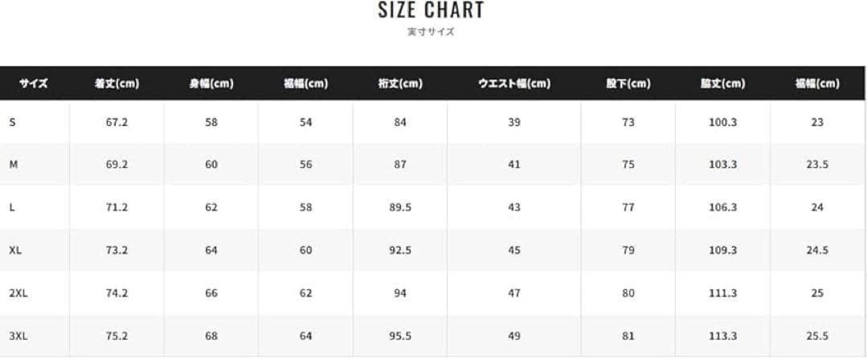Select the waist value 45 cell

pos(514,251)
